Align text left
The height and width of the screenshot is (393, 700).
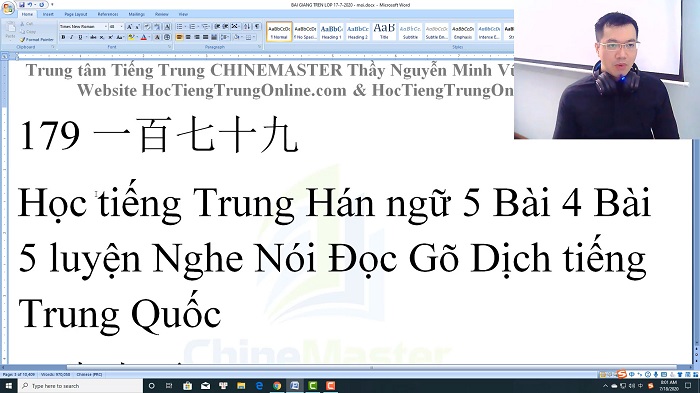pyautogui.click(x=179, y=37)
